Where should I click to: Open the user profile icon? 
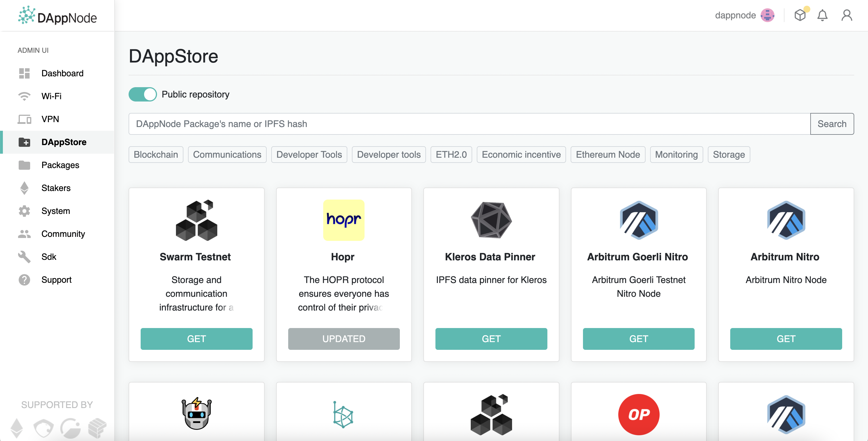coord(847,15)
